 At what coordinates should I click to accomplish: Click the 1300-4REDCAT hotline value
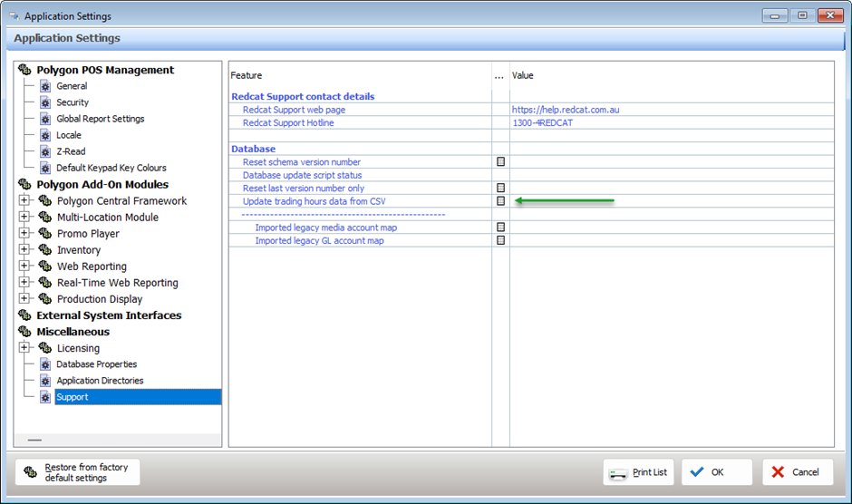(542, 123)
